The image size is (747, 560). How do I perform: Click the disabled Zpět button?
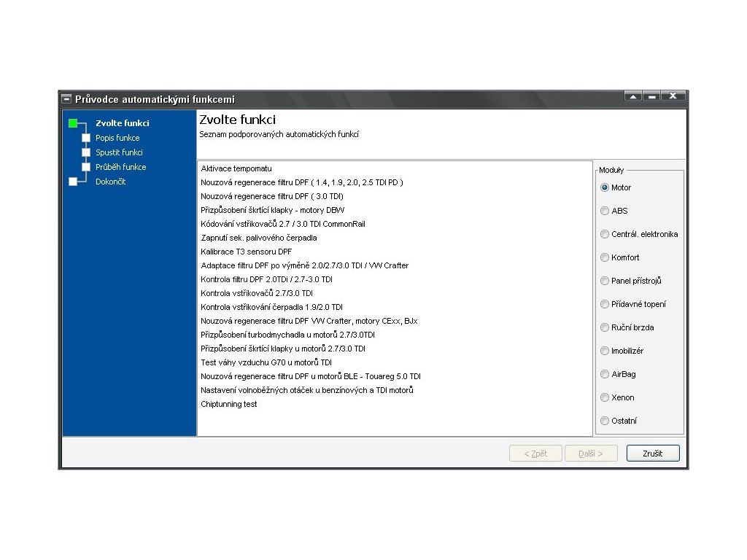[x=535, y=454]
